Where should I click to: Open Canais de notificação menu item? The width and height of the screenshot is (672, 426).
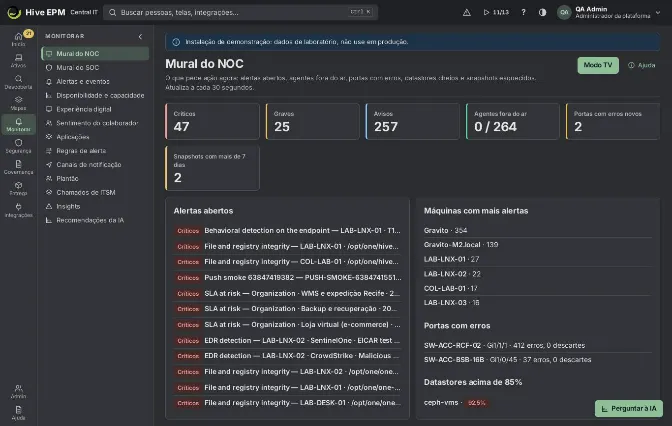[x=95, y=165]
